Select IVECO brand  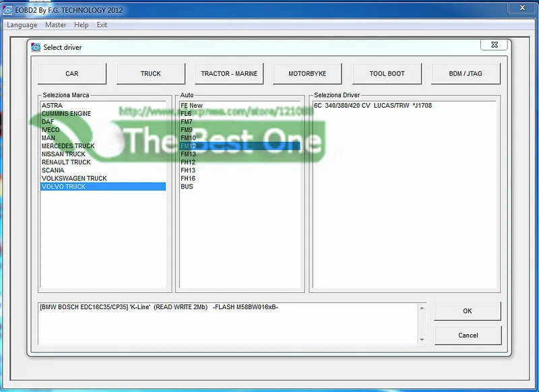[x=103, y=130]
